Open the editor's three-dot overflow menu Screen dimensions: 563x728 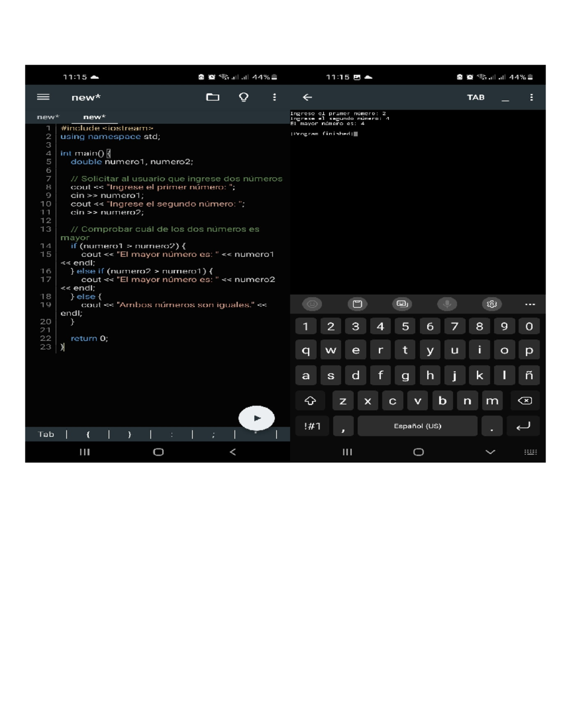coord(274,97)
